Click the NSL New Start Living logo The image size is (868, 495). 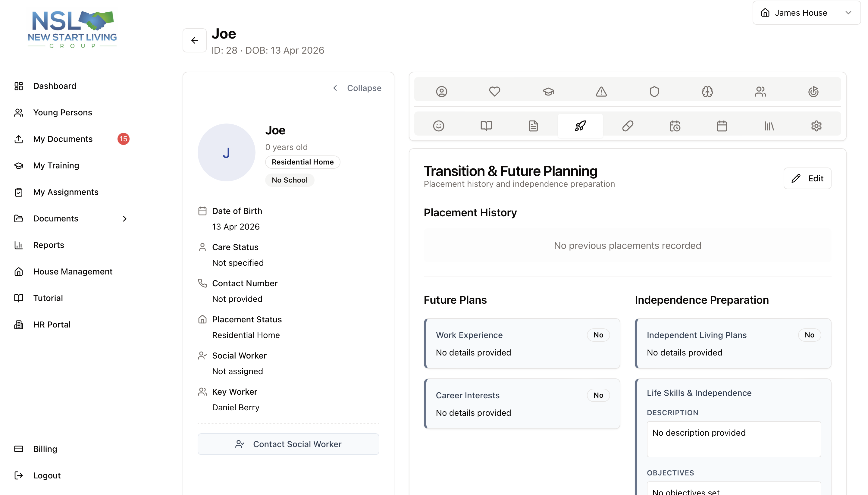pyautogui.click(x=72, y=29)
